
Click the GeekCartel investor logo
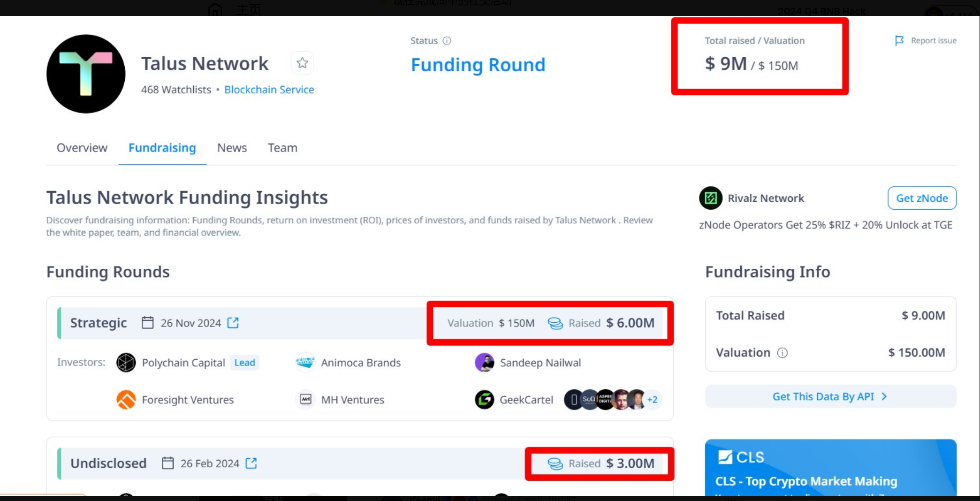coord(484,400)
